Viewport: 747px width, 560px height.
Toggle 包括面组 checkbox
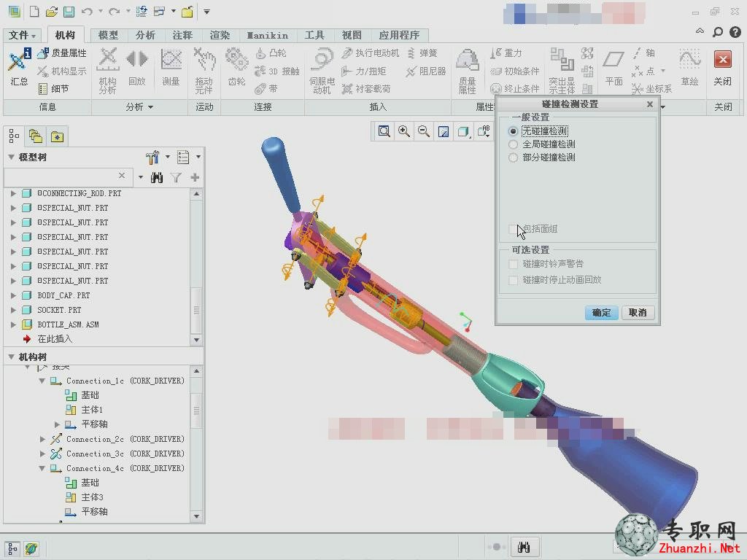513,229
